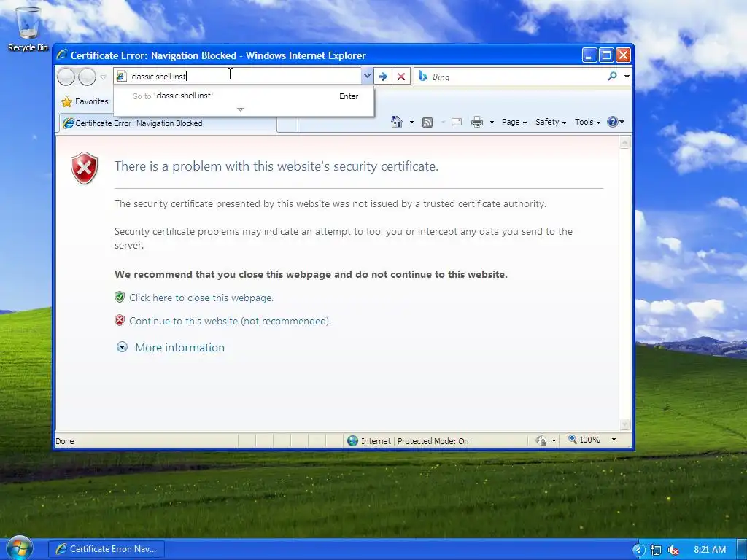Click 'Continue to this website (not recommended)' link
Viewport: 747px width, 560px height.
pos(230,321)
